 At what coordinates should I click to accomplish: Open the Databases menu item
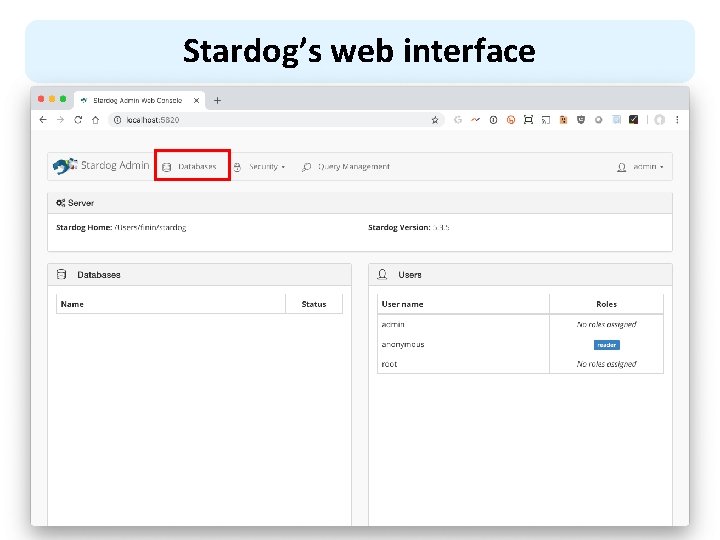tap(192, 167)
